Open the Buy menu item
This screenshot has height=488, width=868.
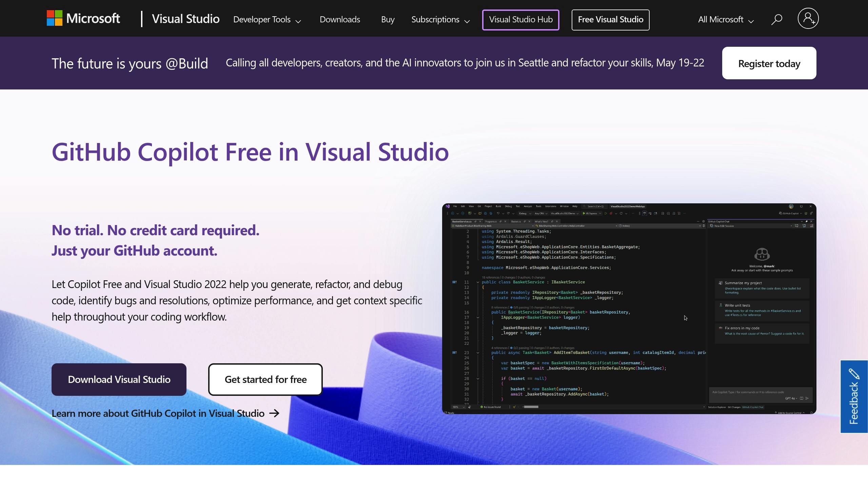[x=388, y=20]
